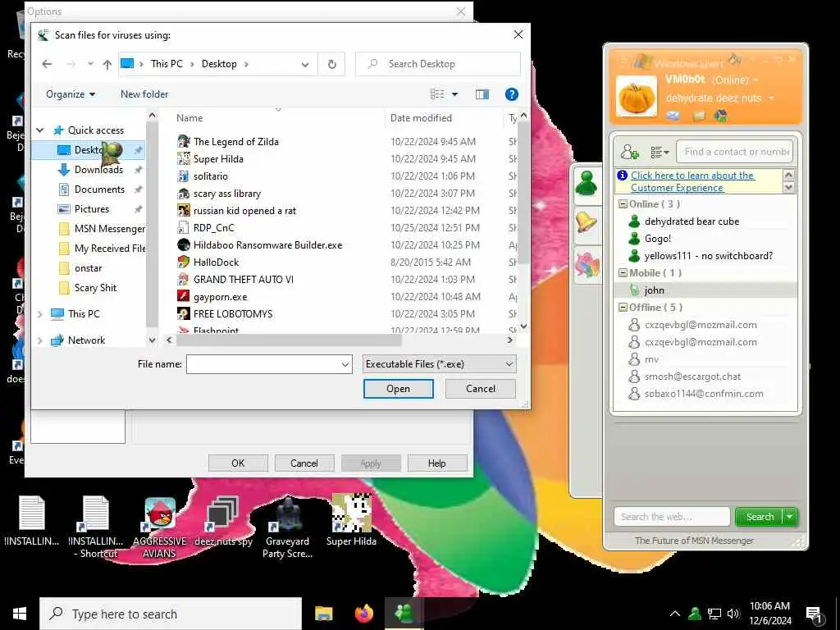Open the Messenger alerts bell tab
This screenshot has height=630, width=840.
(x=587, y=222)
